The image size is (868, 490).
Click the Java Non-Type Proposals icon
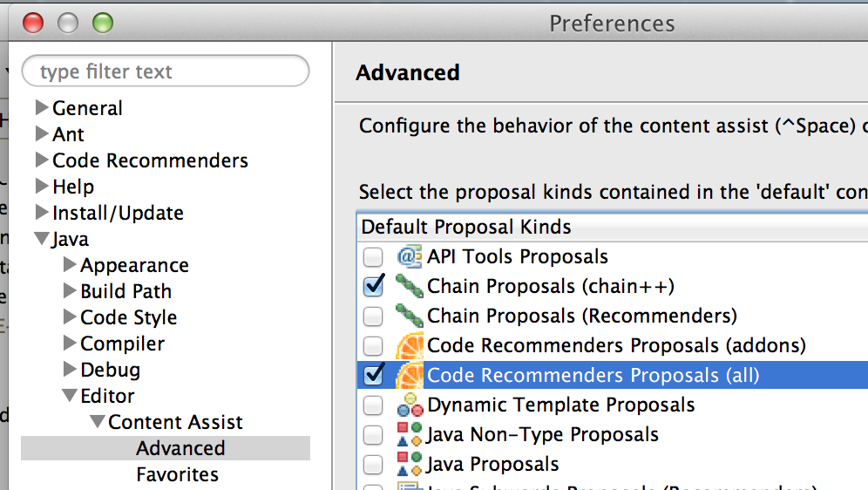[410, 434]
